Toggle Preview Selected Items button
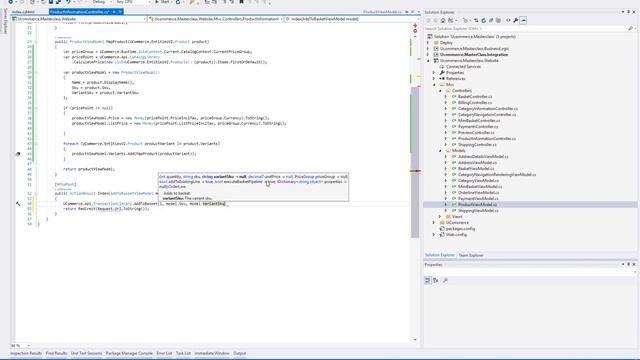Screen dimensions: 640x360 click(523, 20)
